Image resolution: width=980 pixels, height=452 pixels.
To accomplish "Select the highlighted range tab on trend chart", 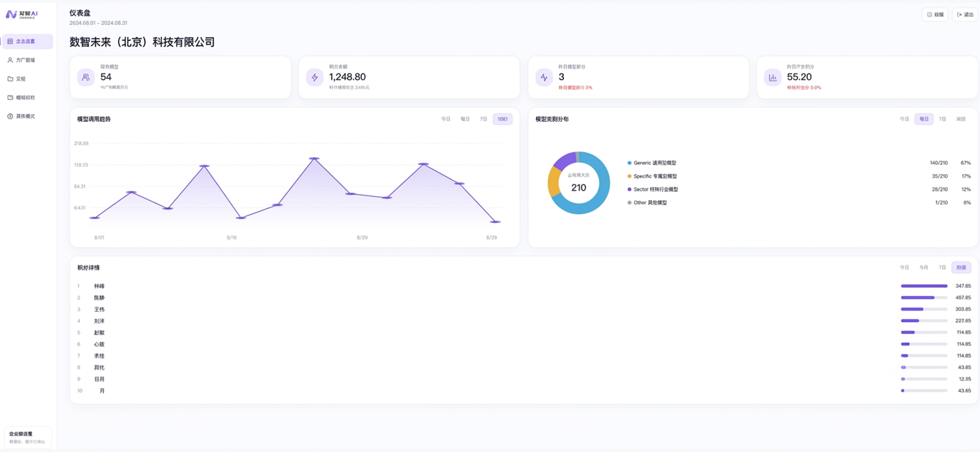I will pos(503,119).
